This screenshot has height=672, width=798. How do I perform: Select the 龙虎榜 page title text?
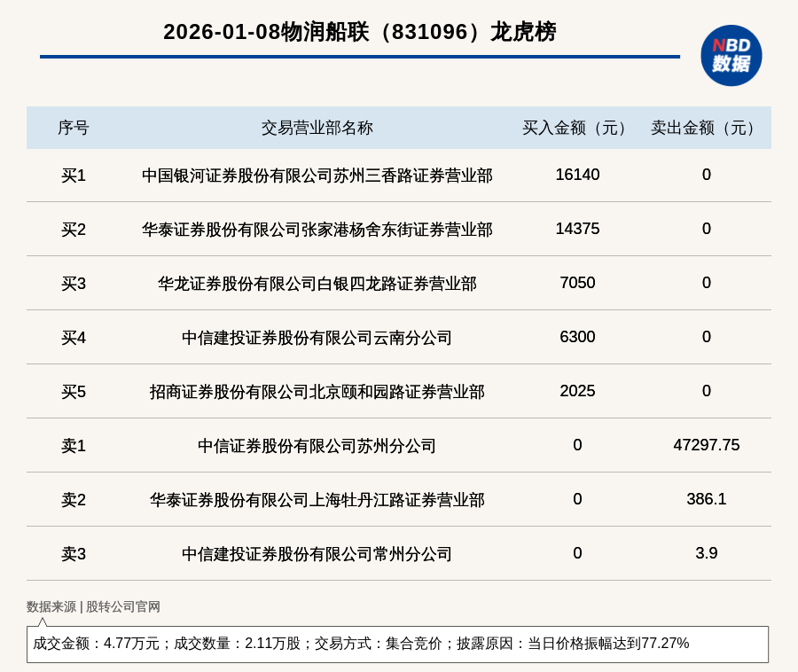359,32
